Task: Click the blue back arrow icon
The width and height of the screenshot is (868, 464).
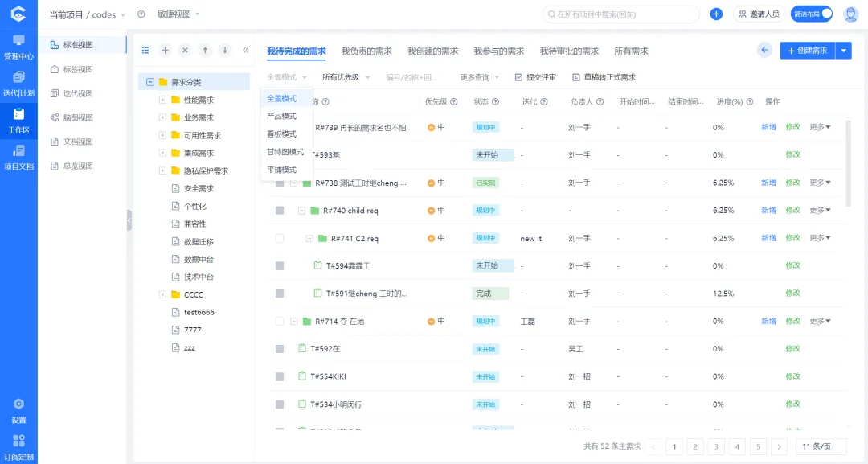Action: [x=764, y=51]
